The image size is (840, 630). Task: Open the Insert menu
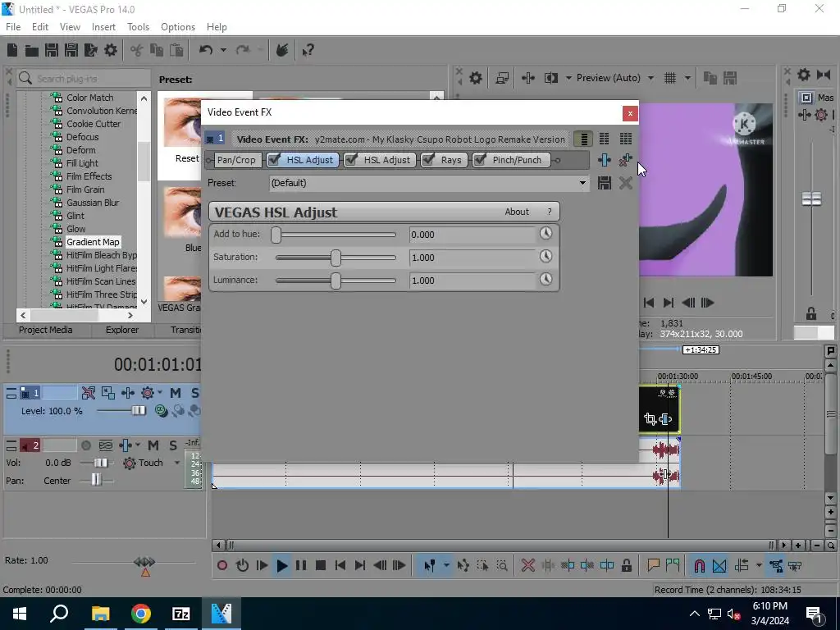point(103,27)
